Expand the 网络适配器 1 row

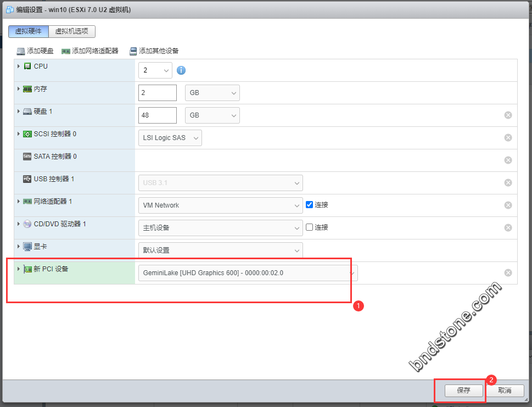click(19, 201)
